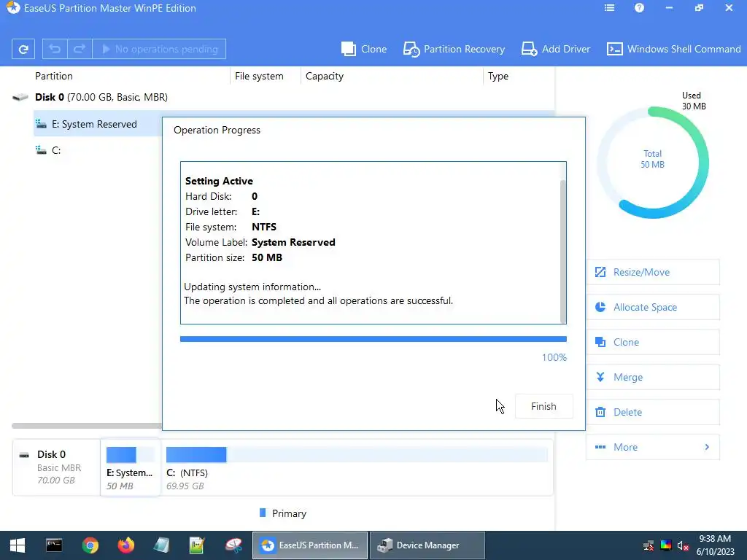Open the Clone tool in top toolbar

(x=364, y=49)
